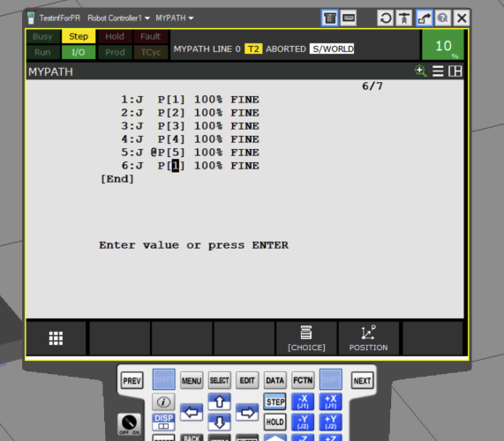Click the green 10% speed override indicator
Screen dimensions: 504x441
(443, 45)
